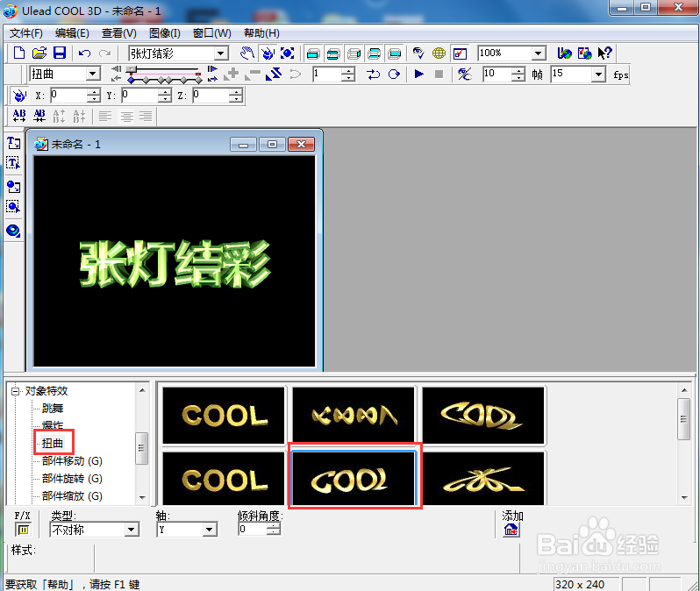Toggle the frame rate eye icon
Screen dimensions: 700x591
pos(464,75)
